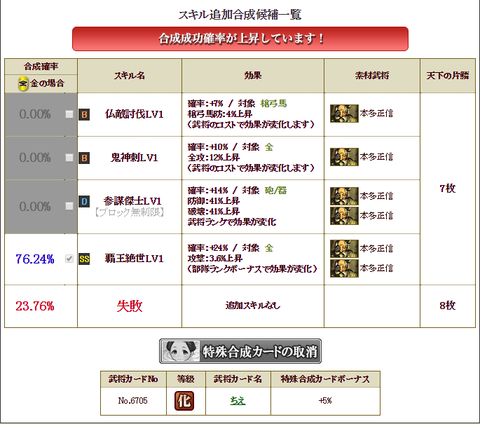Click the 23.76% failure probability
The width and height of the screenshot is (480, 424).
(35, 306)
